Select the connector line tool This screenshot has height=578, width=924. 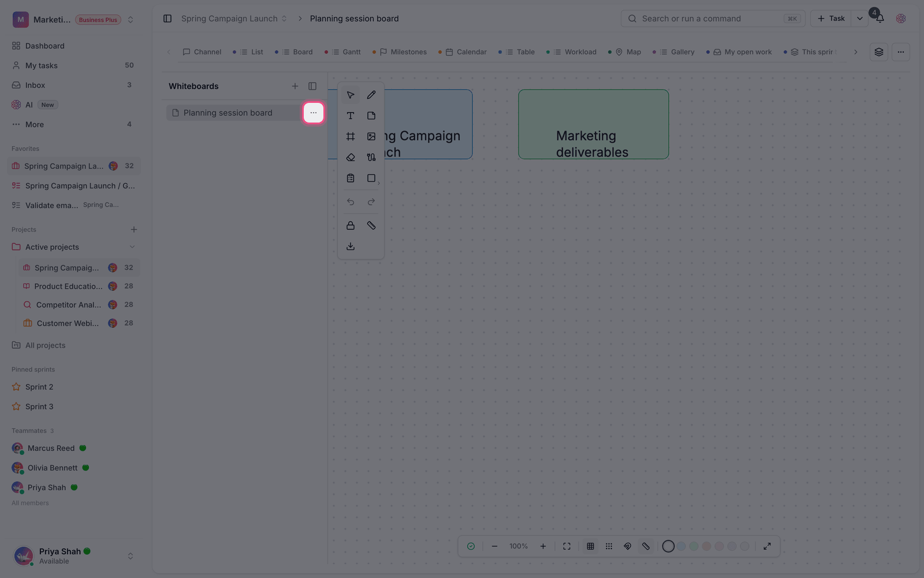[371, 157]
